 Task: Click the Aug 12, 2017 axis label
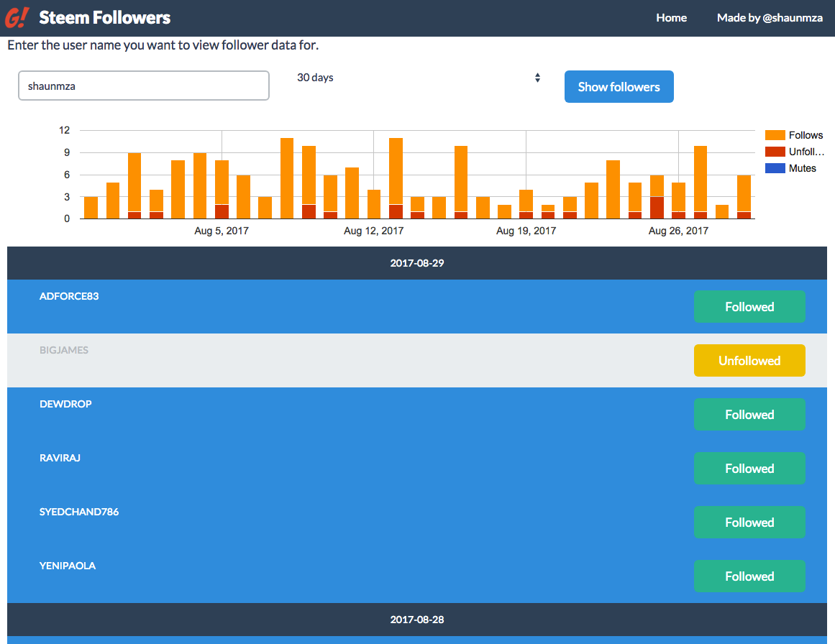[374, 231]
